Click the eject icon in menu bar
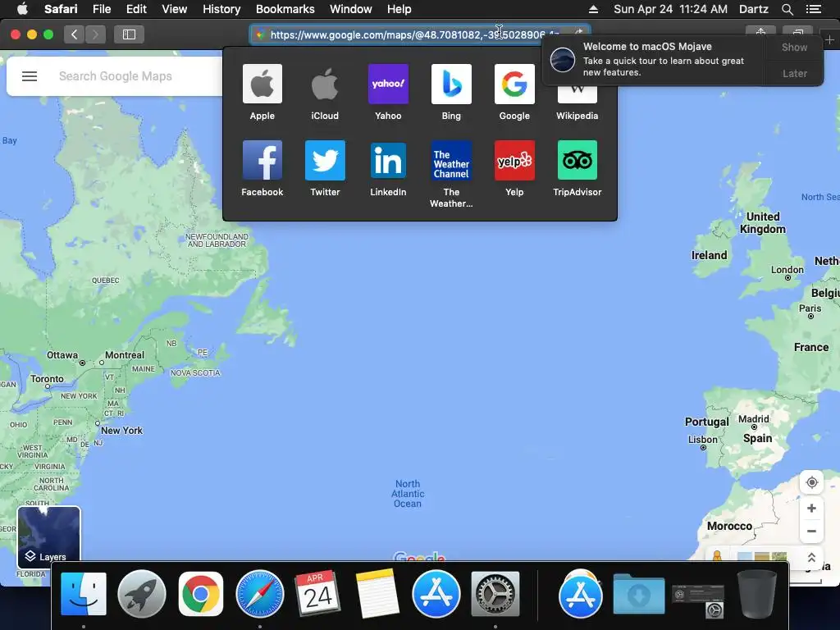This screenshot has height=630, width=840. [593, 9]
